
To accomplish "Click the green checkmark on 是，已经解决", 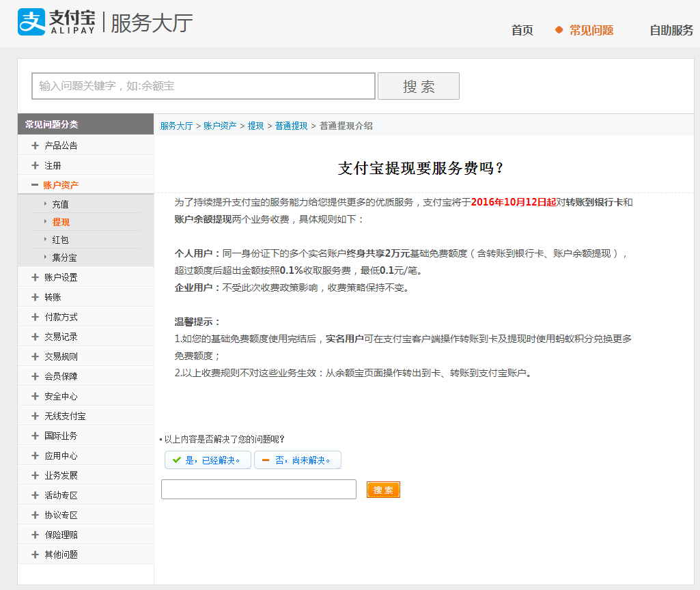I will 177,460.
